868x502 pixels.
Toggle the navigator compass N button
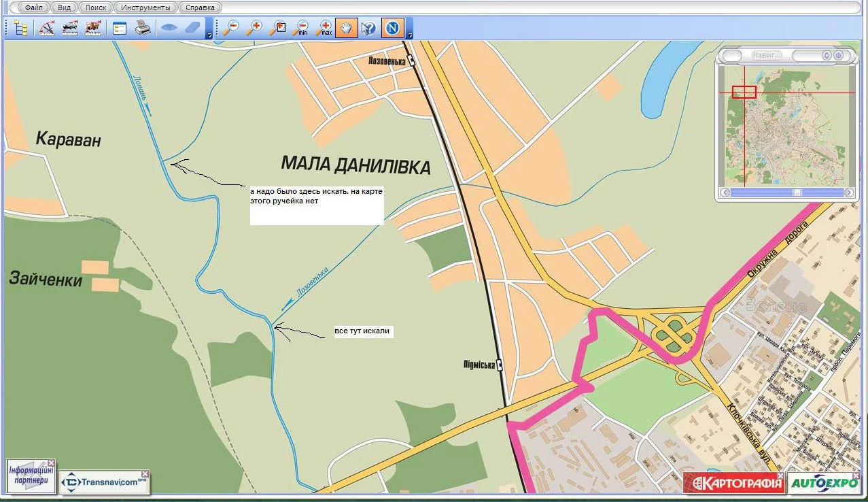tap(393, 28)
